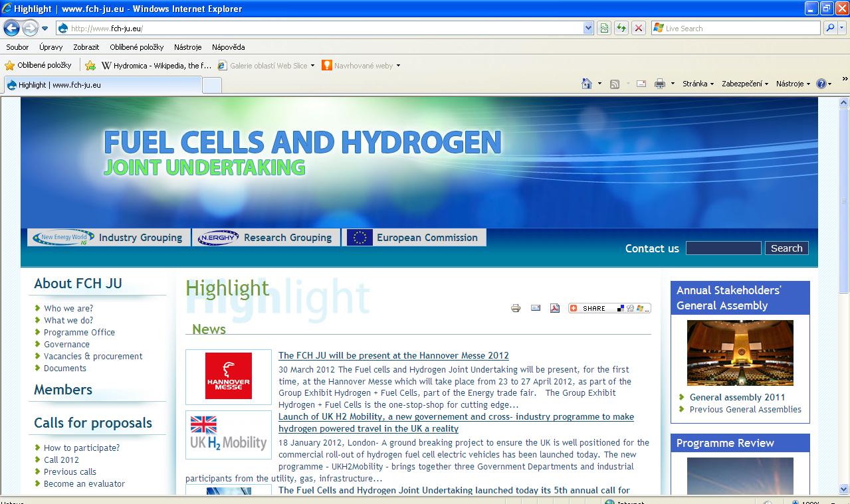This screenshot has width=850, height=504.
Task: Go forward with the browser Forward arrow
Action: click(30, 28)
